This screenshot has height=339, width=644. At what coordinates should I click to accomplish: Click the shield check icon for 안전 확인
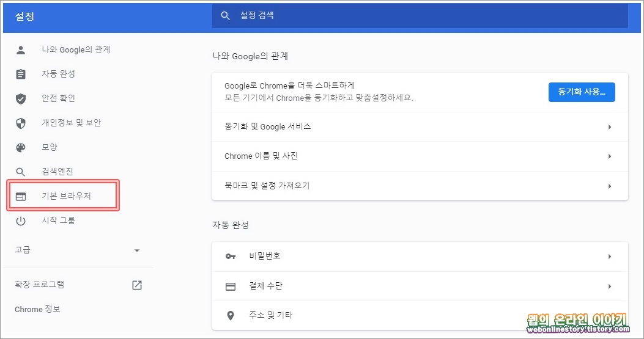point(21,98)
